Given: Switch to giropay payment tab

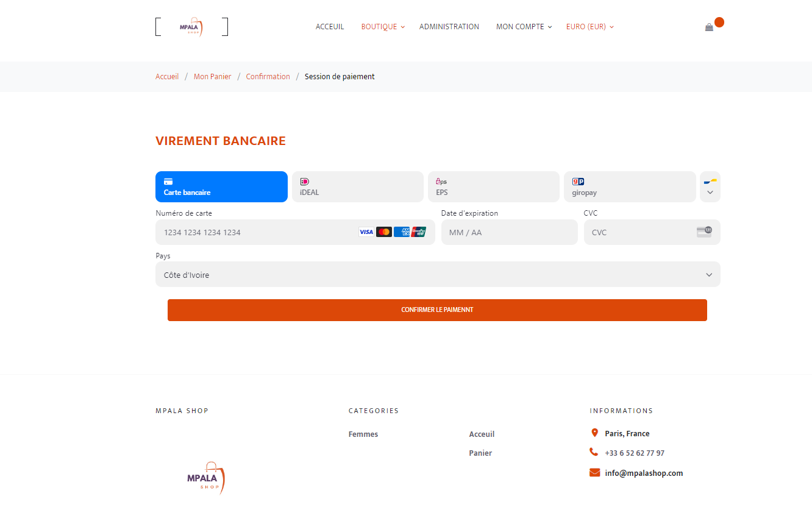Looking at the screenshot, I should pos(629,186).
